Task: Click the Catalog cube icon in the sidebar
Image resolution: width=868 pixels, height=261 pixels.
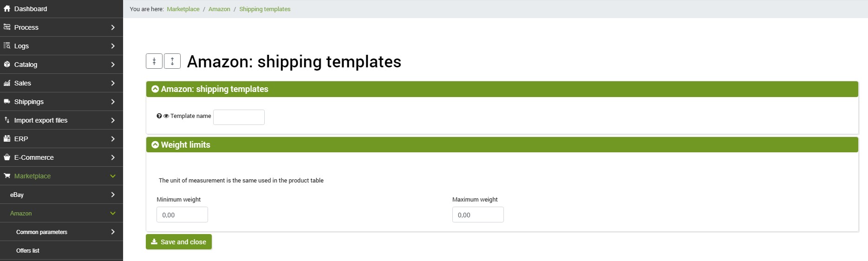Action: tap(7, 64)
